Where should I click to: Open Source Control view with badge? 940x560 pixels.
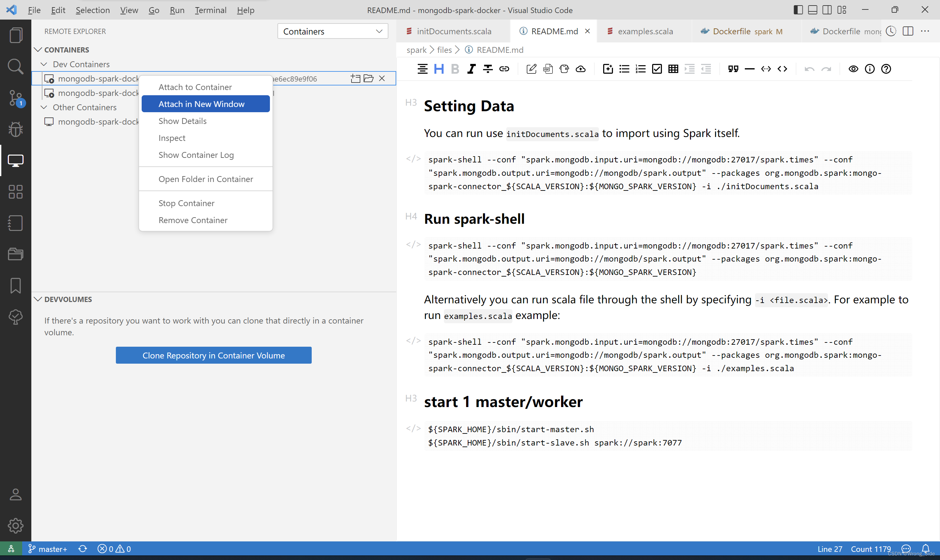pos(15,98)
